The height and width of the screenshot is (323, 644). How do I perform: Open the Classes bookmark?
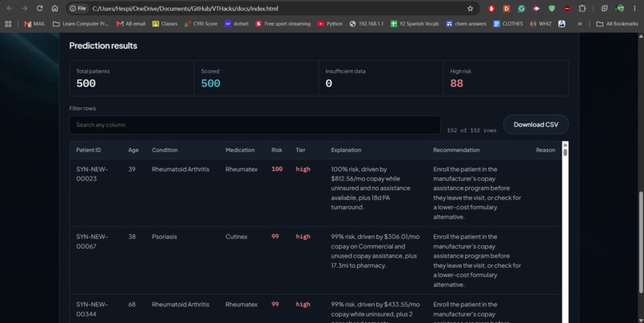click(165, 24)
